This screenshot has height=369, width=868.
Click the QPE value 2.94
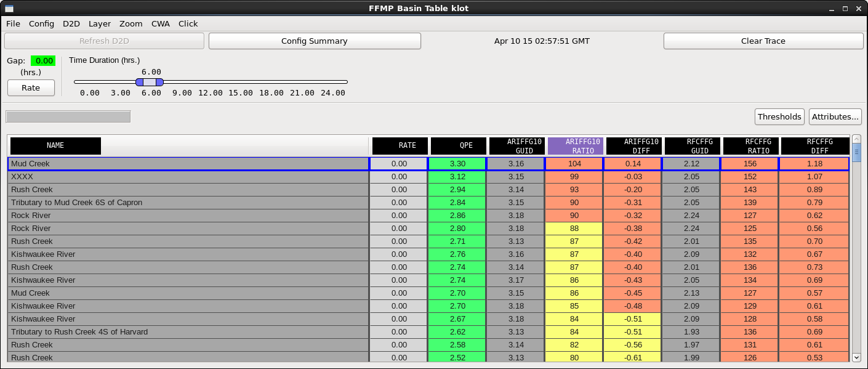coord(457,190)
